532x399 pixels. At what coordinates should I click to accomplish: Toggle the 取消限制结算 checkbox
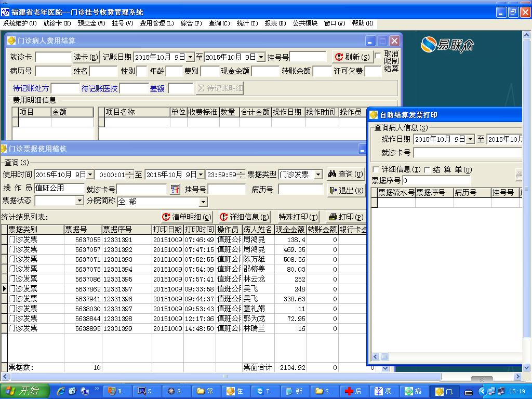pos(378,56)
